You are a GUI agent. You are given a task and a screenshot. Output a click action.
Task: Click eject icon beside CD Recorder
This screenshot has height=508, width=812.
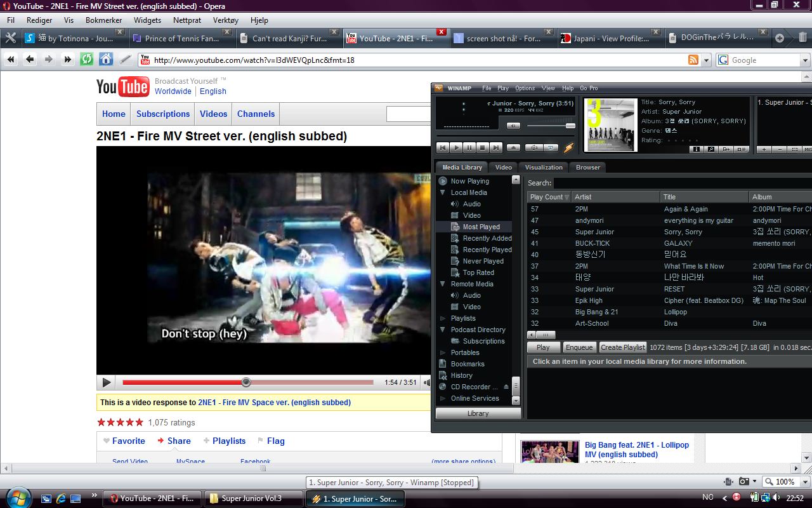(506, 387)
